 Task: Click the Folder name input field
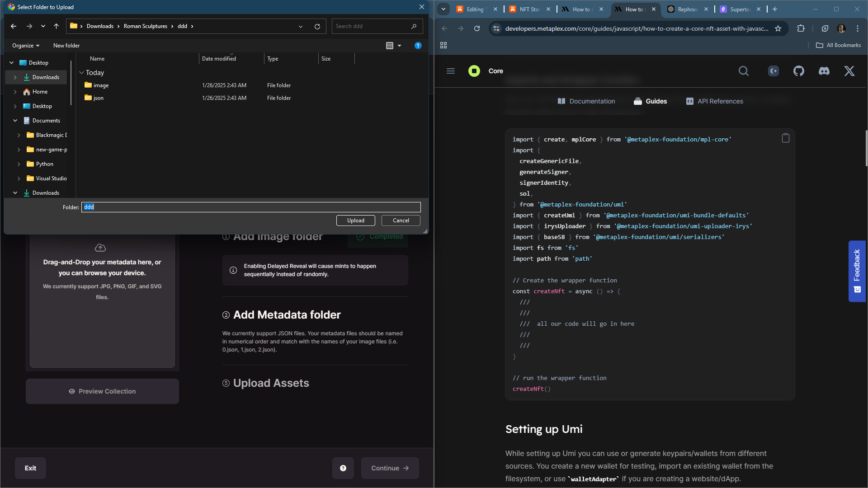click(251, 207)
